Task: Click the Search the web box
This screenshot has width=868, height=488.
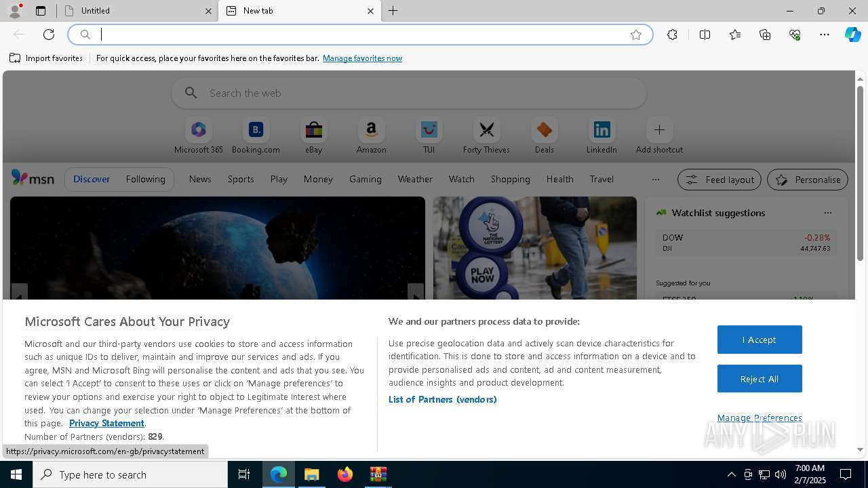Action: point(409,93)
